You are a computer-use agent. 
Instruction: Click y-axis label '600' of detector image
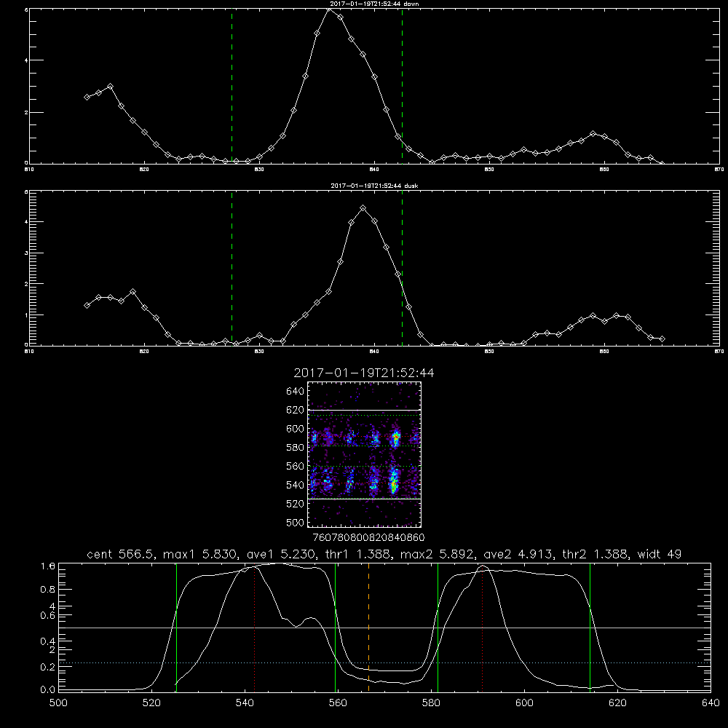click(x=295, y=429)
